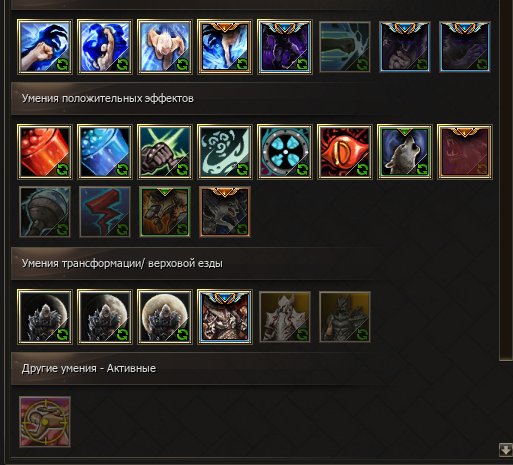Screen dimensions: 513x465
Task: Click the scroll down arrow button
Action: pyautogui.click(x=505, y=450)
